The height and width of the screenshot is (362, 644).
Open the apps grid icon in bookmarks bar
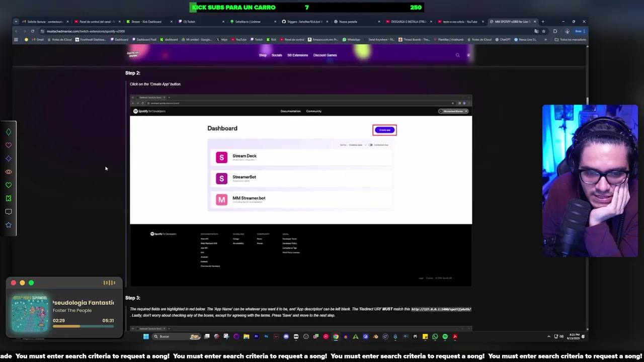point(16,39)
